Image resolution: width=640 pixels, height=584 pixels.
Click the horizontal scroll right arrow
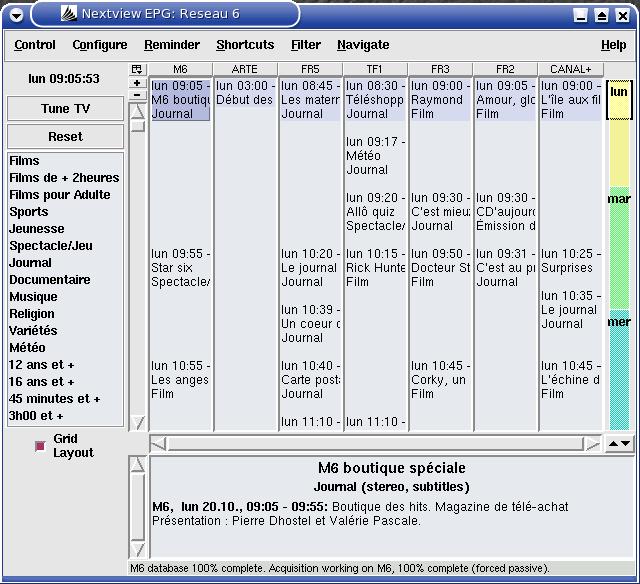click(592, 444)
